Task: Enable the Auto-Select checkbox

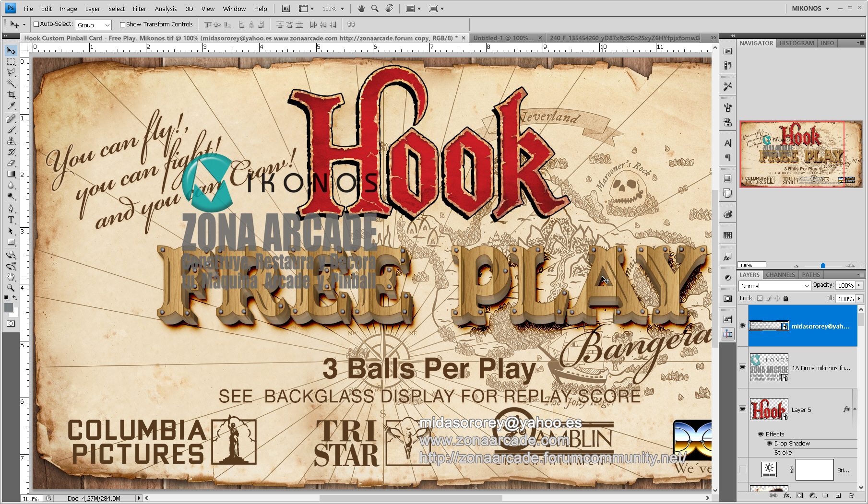Action: point(36,24)
